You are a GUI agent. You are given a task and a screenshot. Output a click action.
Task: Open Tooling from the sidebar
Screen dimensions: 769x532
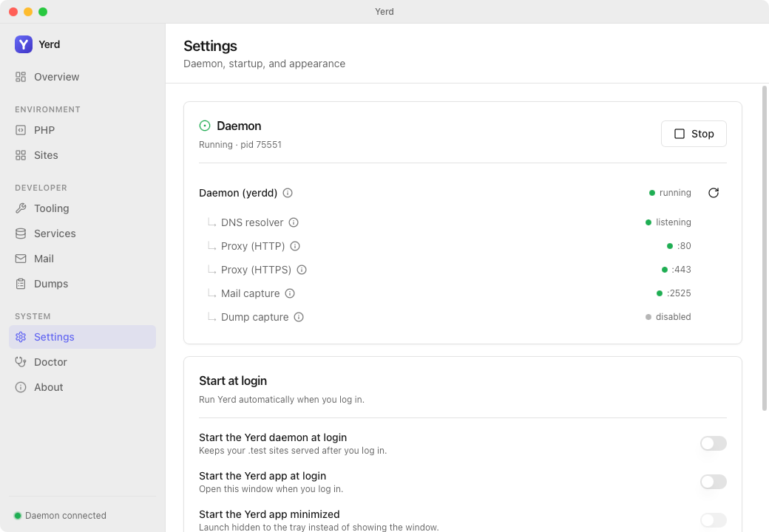82,208
